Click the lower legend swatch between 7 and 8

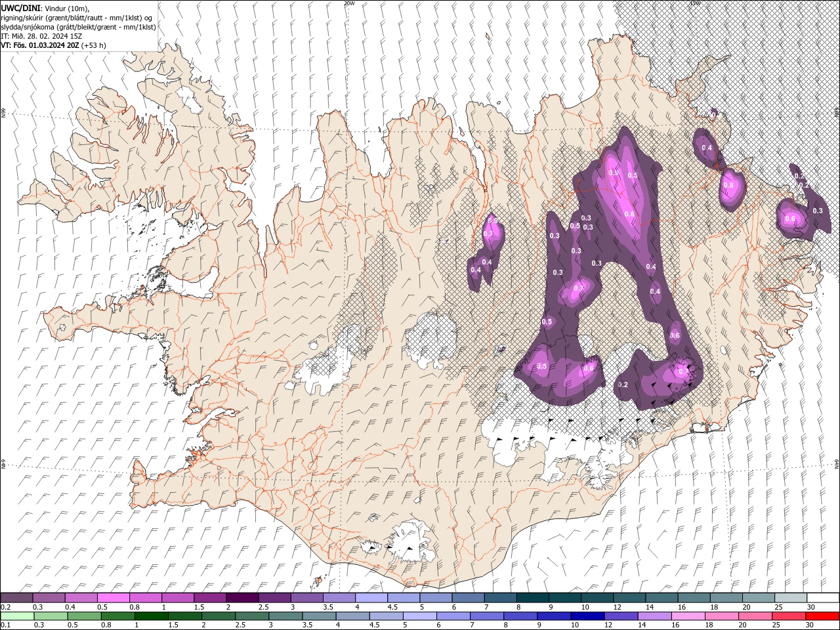[486, 616]
